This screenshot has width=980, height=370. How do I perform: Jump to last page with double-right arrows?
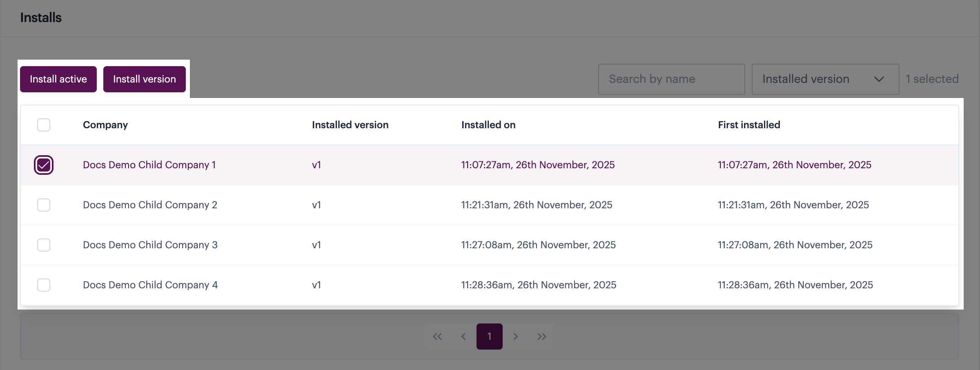[542, 337]
